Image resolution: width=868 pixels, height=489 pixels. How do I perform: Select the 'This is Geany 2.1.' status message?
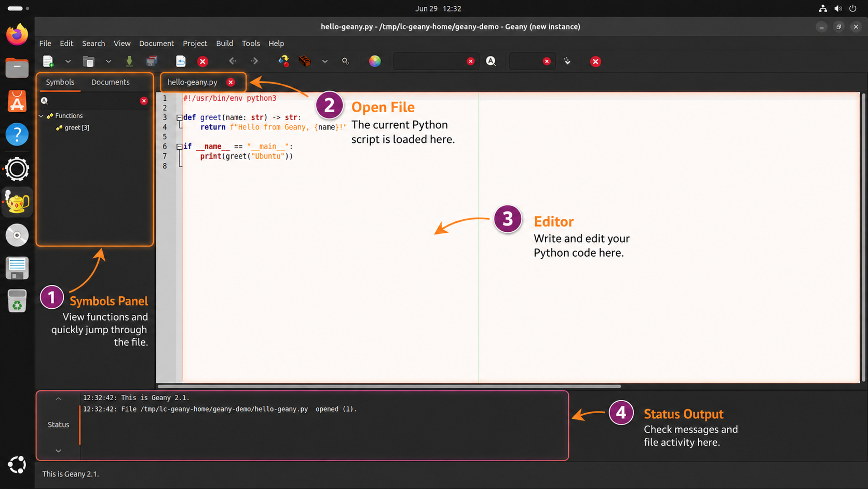pos(136,398)
